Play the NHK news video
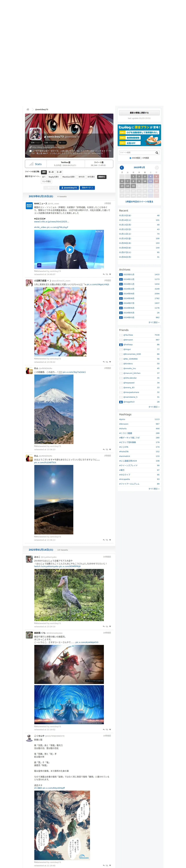Viewport: 186px width, 868px height. click(x=70, y=249)
